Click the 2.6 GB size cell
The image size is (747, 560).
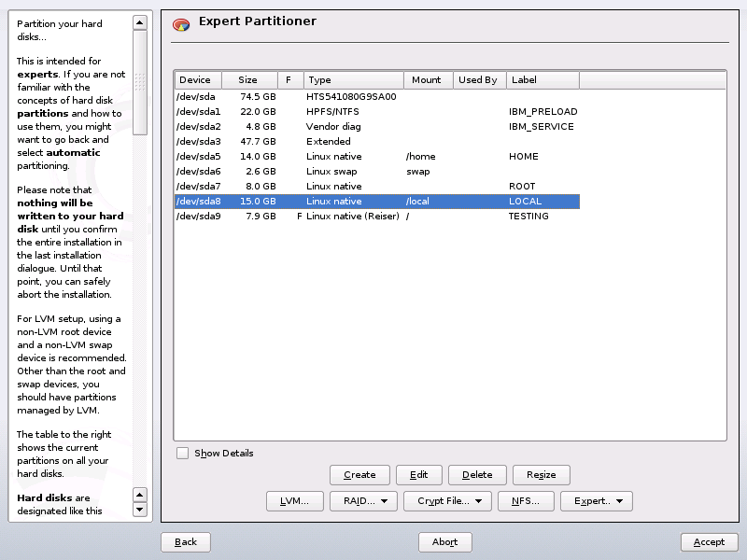coord(261,172)
